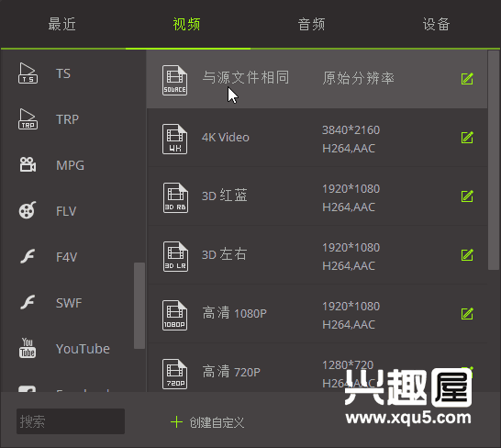Edit the 3D 红蓝 preset settings
This screenshot has height=448, width=501.
[x=467, y=196]
